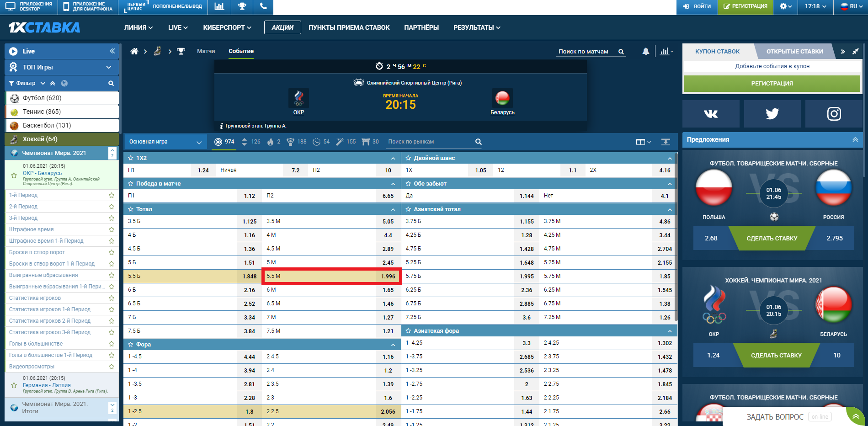Open the RU language dropdown
Image resolution: width=868 pixels, height=426 pixels.
852,6
